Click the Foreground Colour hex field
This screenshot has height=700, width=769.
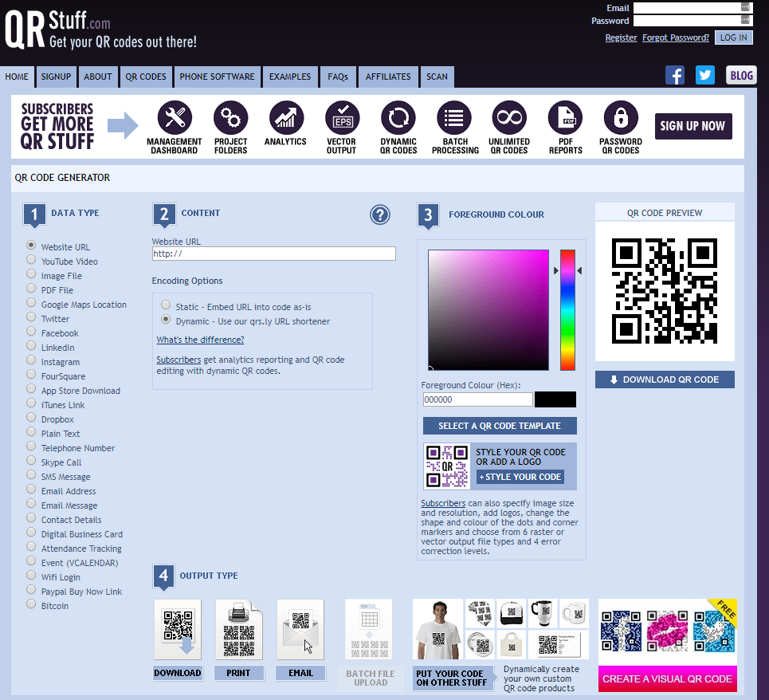(x=477, y=399)
